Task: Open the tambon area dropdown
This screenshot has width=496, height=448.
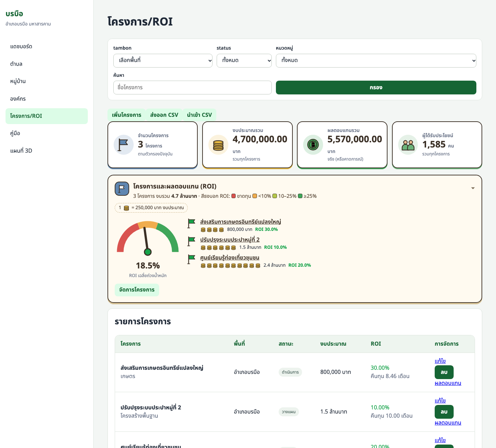Action: [163, 61]
